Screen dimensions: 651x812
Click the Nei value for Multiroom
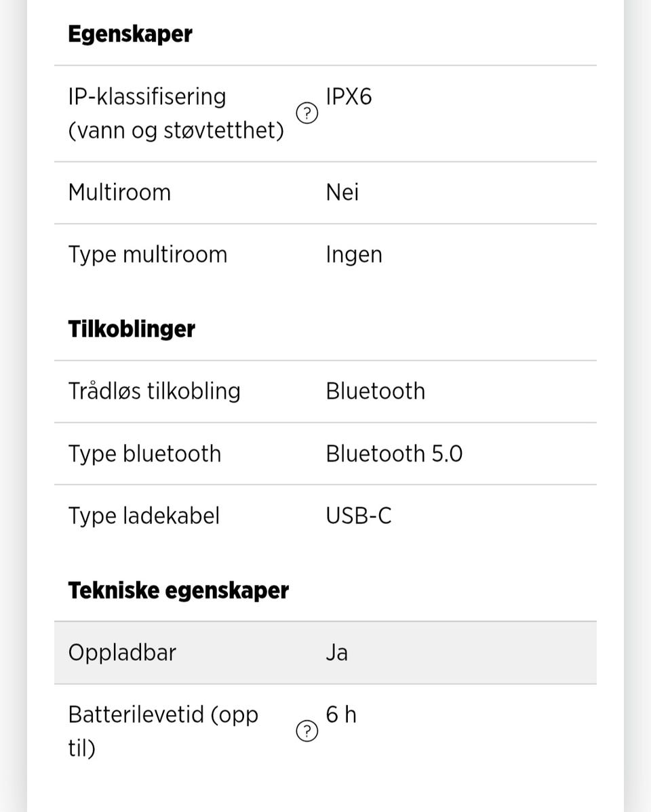click(342, 192)
